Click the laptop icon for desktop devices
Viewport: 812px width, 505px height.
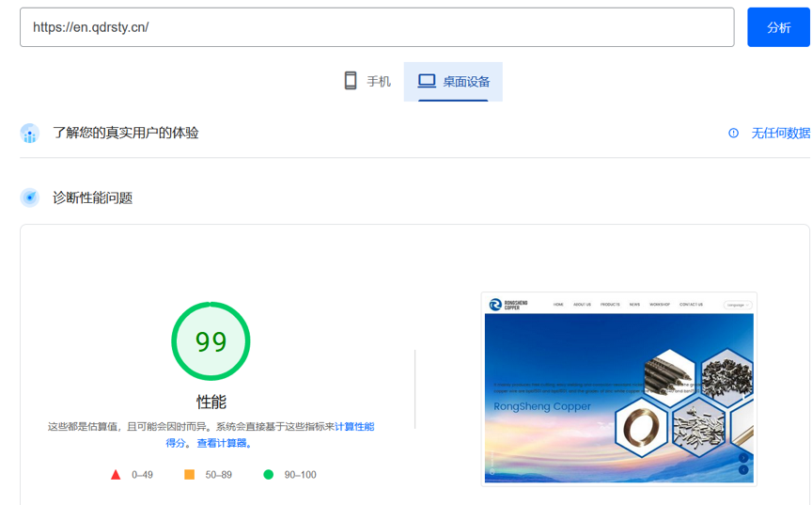tap(427, 81)
